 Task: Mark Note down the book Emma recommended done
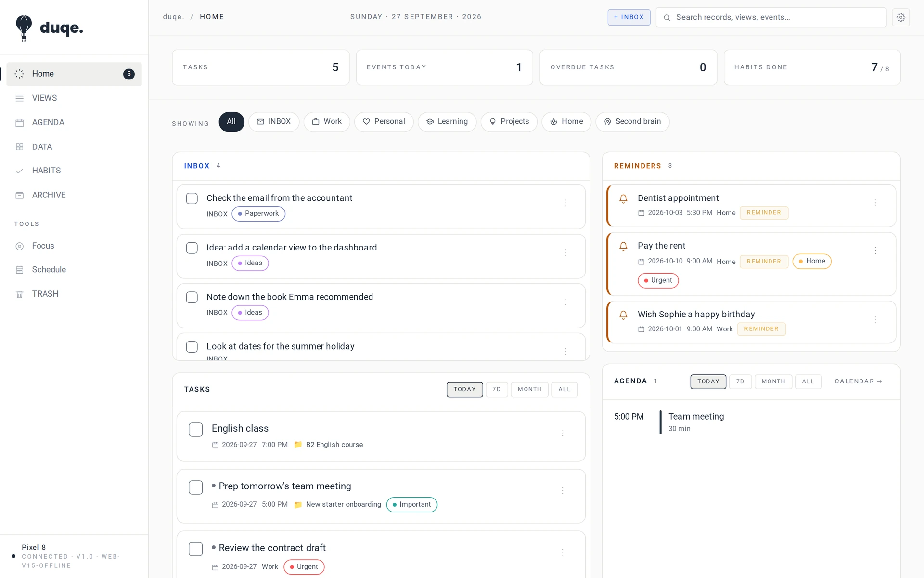click(192, 297)
